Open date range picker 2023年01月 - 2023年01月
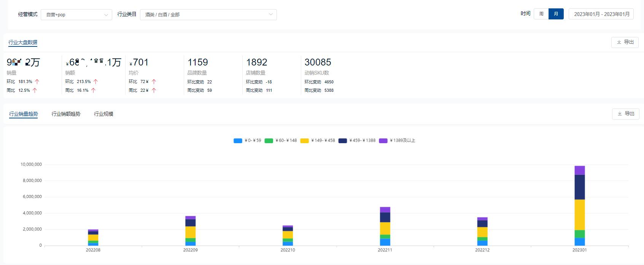The image size is (644, 265). pyautogui.click(x=601, y=14)
